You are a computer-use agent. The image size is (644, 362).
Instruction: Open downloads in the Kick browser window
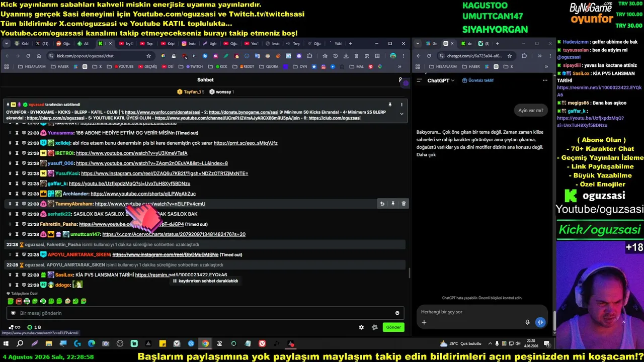(x=346, y=56)
